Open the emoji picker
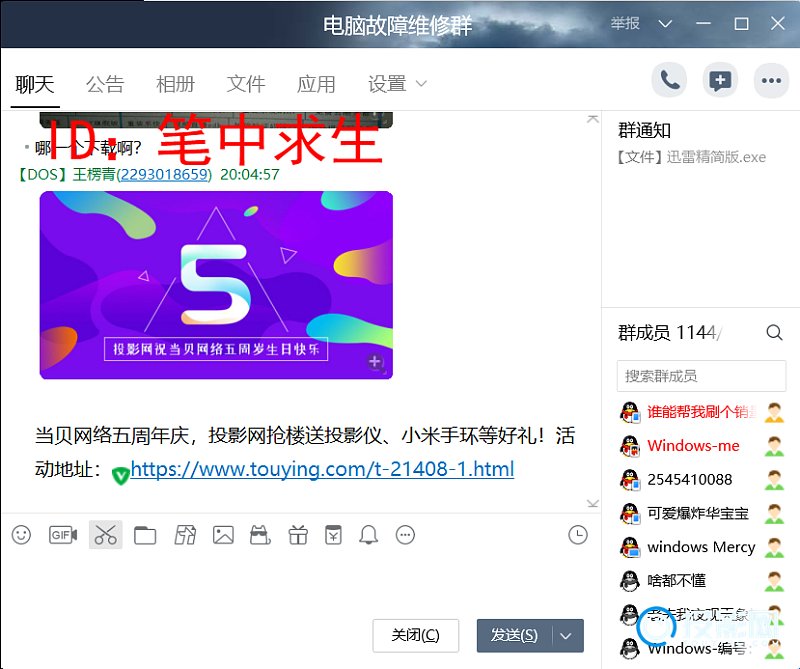The image size is (800, 669). [x=21, y=535]
